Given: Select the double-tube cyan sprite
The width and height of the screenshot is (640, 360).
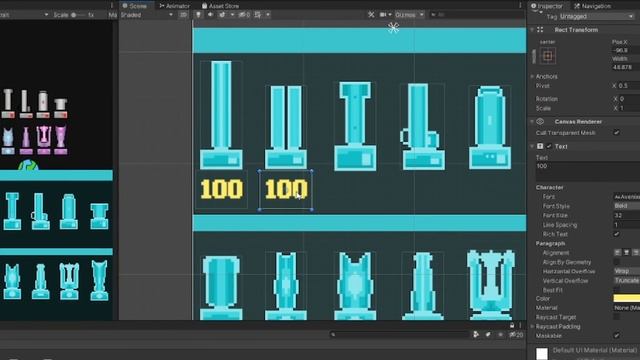Looking at the screenshot, I should pos(286,127).
